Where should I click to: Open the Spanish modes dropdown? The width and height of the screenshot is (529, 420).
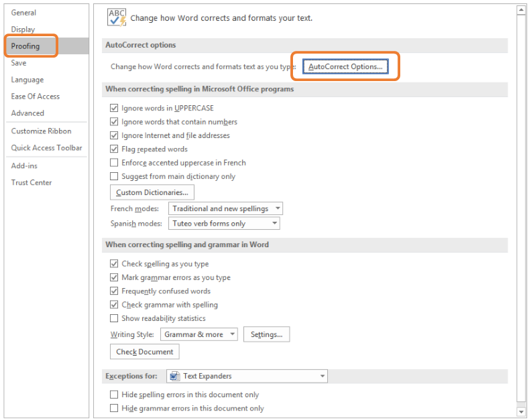[274, 224]
